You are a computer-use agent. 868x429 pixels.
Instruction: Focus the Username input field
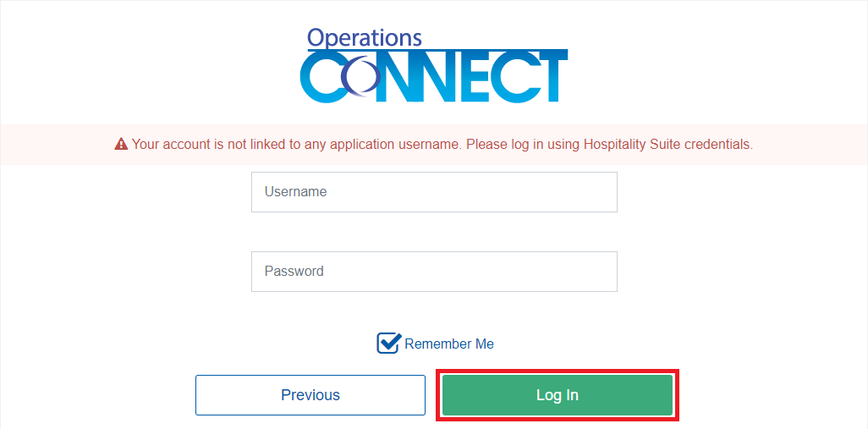point(434,192)
